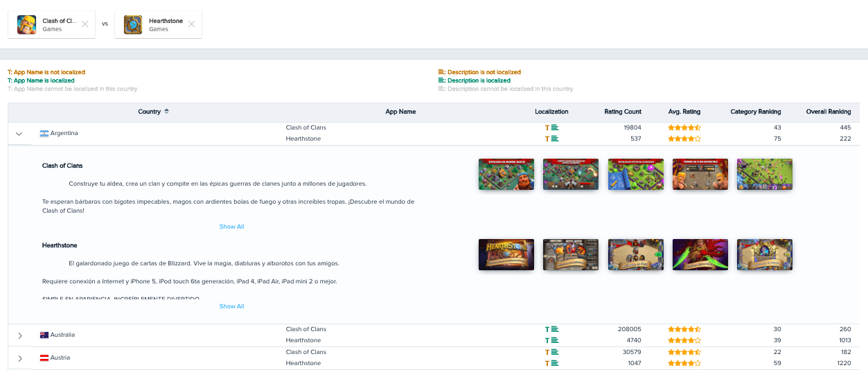This screenshot has width=868, height=370.
Task: Click Argentina flag icon
Action: [x=44, y=133]
